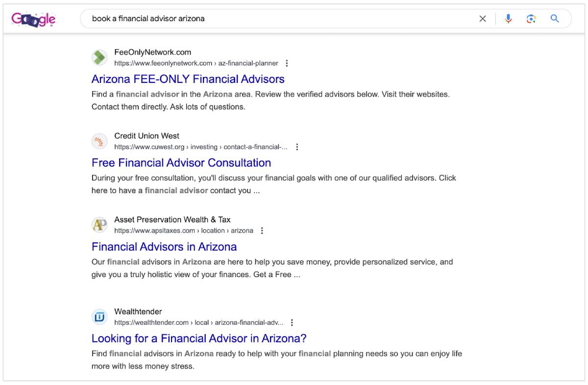Viewport: 588px width, 385px height.
Task: Click the Wealthtender site favicon
Action: [99, 317]
